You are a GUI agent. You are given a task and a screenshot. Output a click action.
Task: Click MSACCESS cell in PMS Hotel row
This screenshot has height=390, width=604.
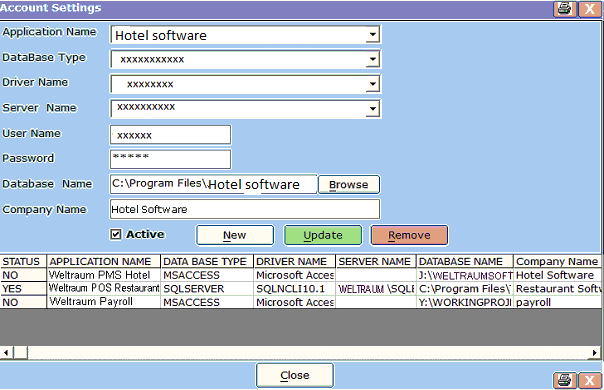coord(207,275)
